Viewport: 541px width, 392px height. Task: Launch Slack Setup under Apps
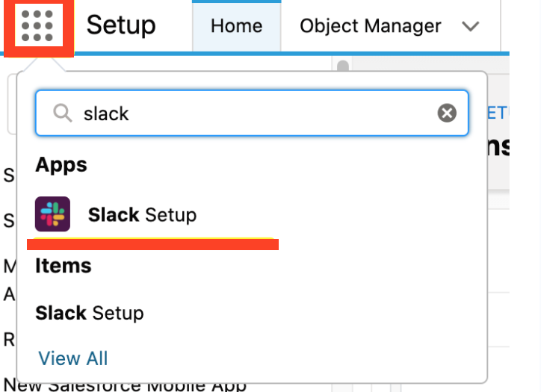[142, 215]
